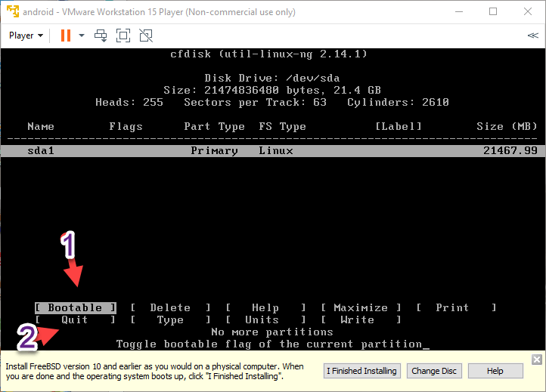Click the Help button in hint bar
The height and width of the screenshot is (392, 546).
[495, 371]
